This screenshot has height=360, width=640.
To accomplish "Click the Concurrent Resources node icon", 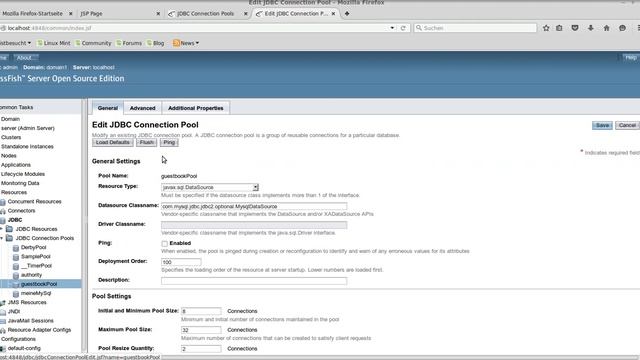I will coord(3,202).
